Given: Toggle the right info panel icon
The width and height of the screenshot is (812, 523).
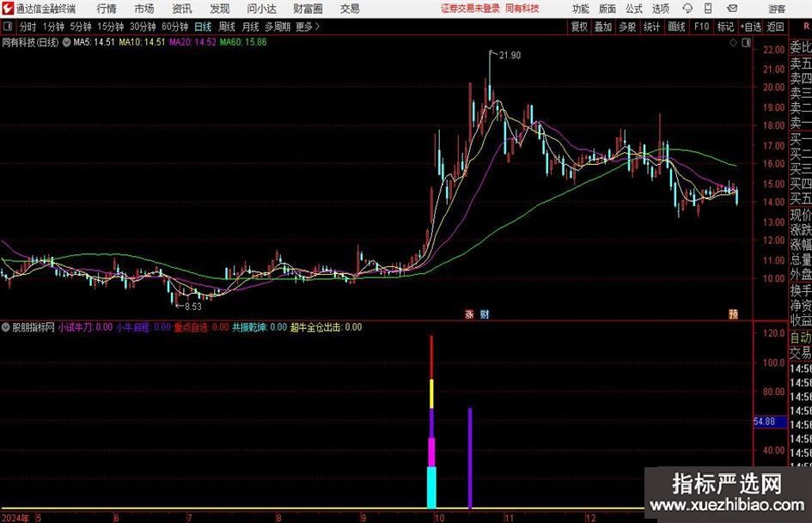Looking at the screenshot, I should 746,43.
